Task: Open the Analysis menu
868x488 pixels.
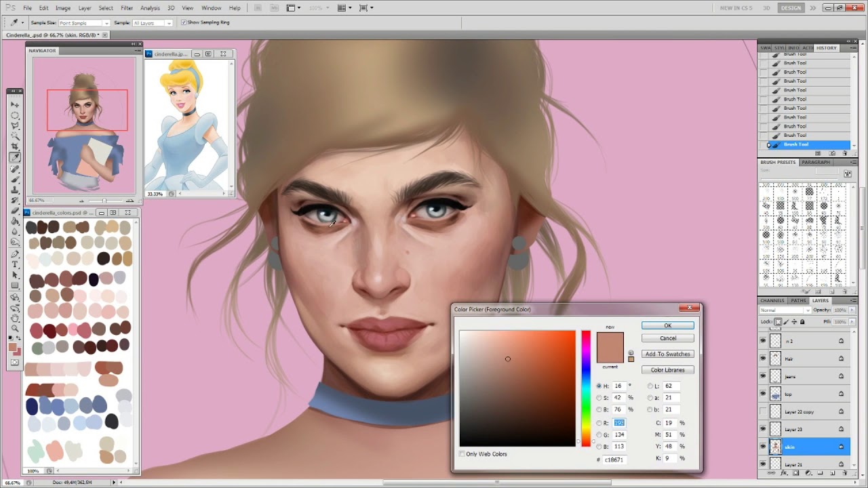Action: 150,8
